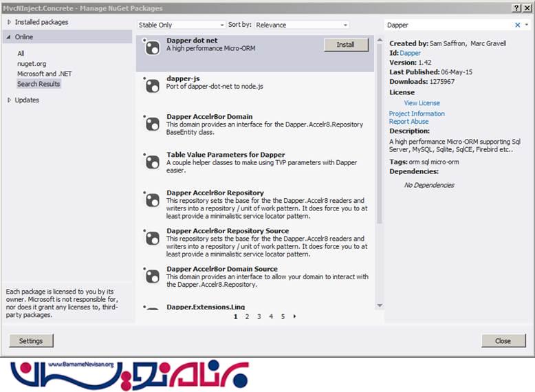Open the Stable Only dropdown
This screenshot has height=392, width=535.
point(179,25)
